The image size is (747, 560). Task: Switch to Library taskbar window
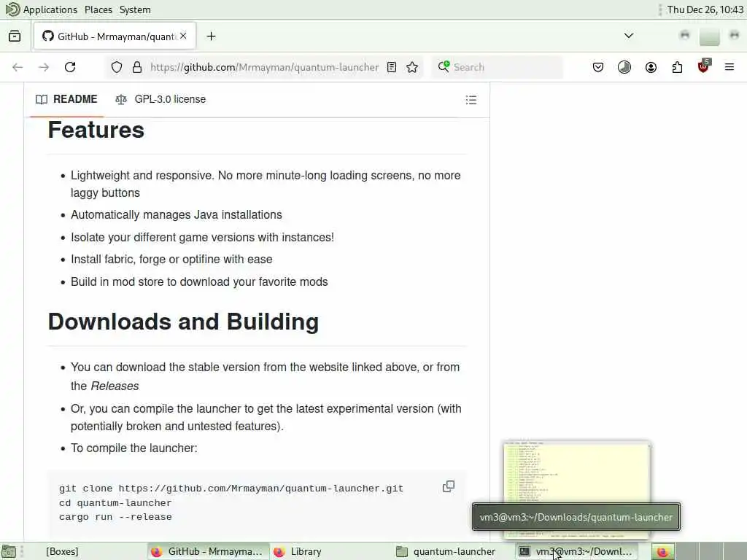pyautogui.click(x=298, y=551)
